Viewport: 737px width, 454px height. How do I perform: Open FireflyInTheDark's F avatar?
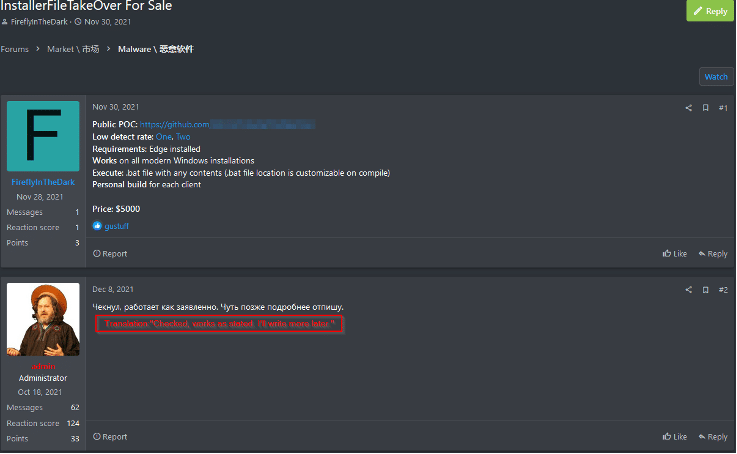(43, 136)
